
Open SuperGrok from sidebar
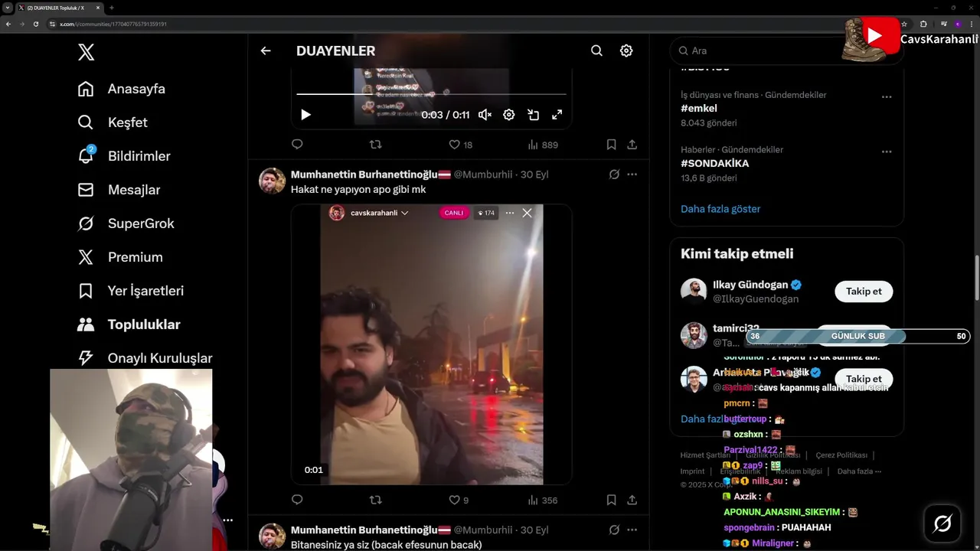click(x=126, y=223)
